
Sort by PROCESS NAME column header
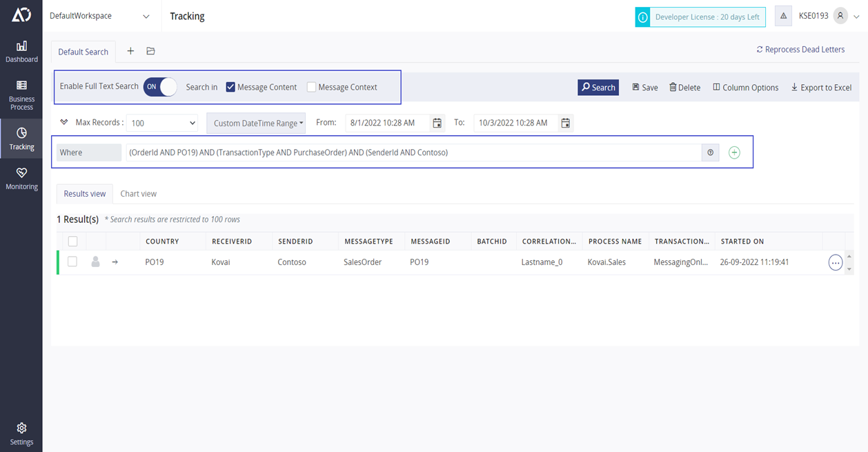615,242
